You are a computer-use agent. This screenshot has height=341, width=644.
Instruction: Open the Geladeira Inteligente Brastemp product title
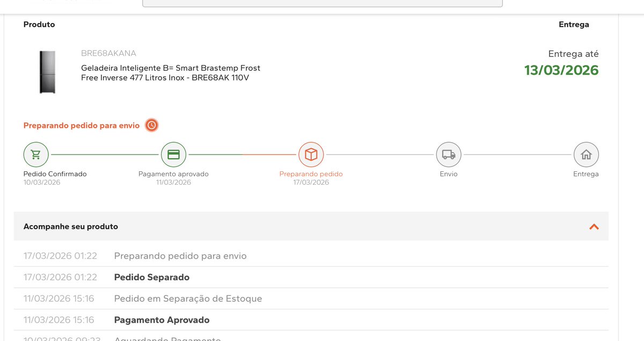(171, 73)
